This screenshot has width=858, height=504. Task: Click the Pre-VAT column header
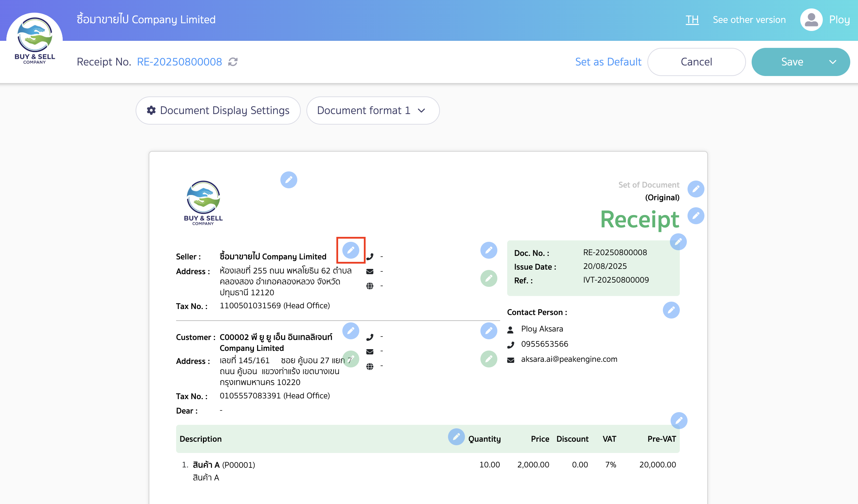click(x=661, y=439)
